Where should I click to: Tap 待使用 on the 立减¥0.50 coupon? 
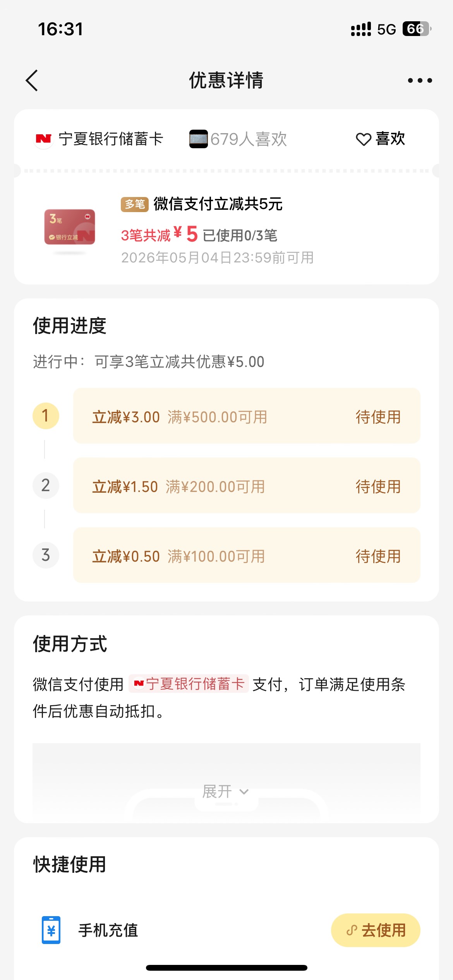tap(378, 556)
